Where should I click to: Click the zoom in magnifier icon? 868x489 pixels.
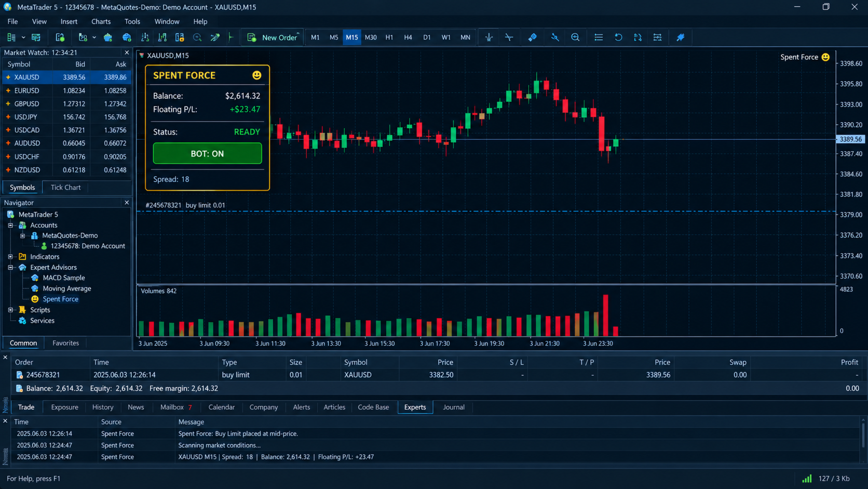coord(575,37)
